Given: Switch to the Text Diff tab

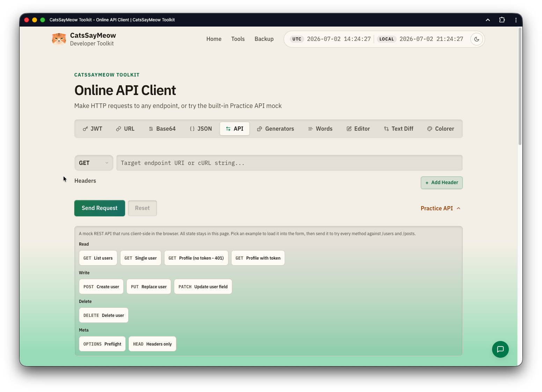Looking at the screenshot, I should pyautogui.click(x=398, y=129).
